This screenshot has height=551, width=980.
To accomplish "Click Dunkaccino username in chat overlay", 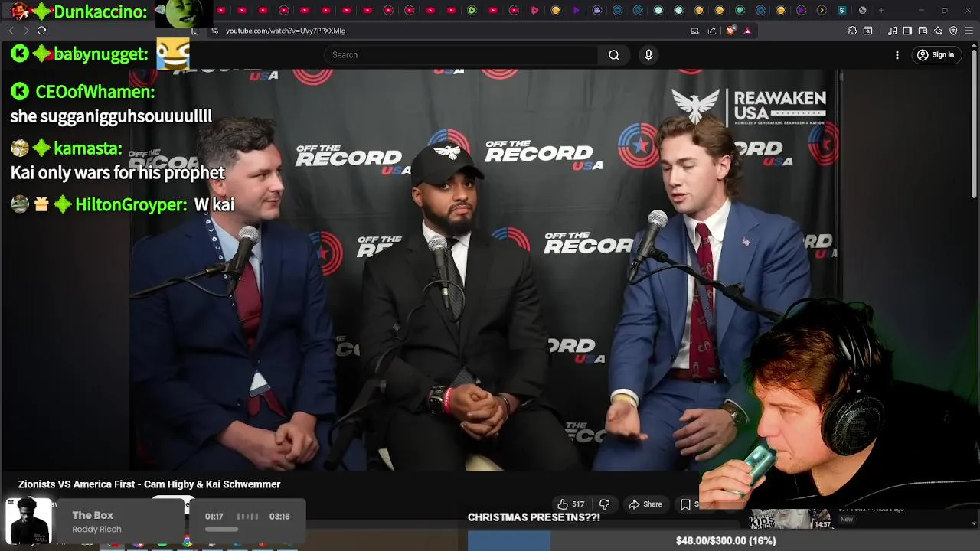I will point(100,11).
